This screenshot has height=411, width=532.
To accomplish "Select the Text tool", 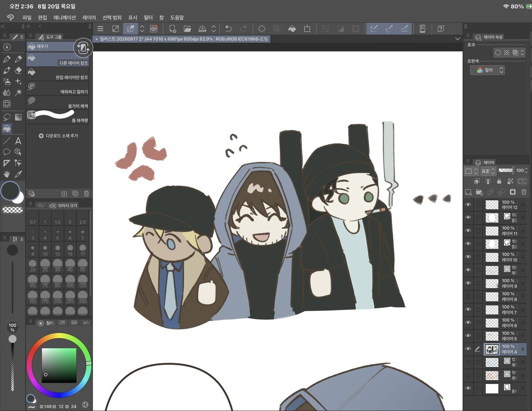I will 18,141.
